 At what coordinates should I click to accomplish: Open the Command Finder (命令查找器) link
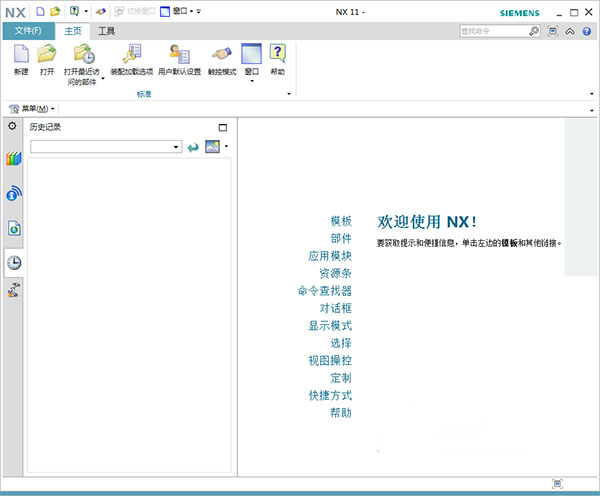(324, 291)
